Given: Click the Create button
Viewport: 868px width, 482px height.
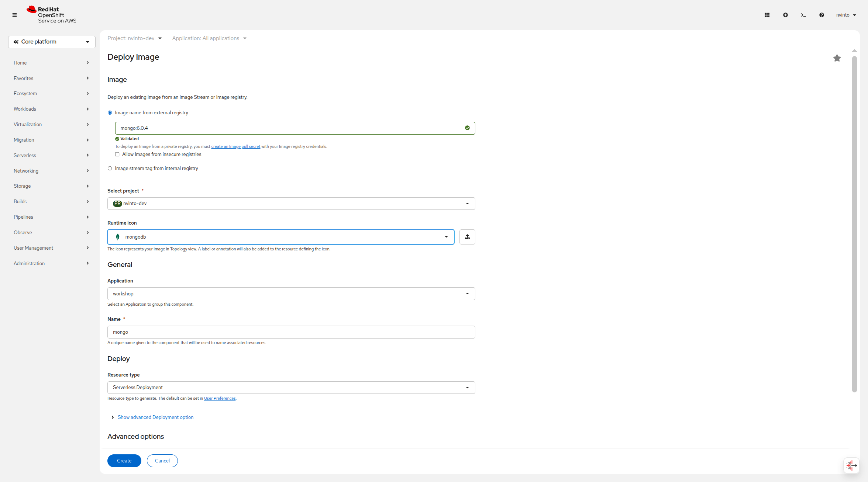Looking at the screenshot, I should tap(124, 461).
